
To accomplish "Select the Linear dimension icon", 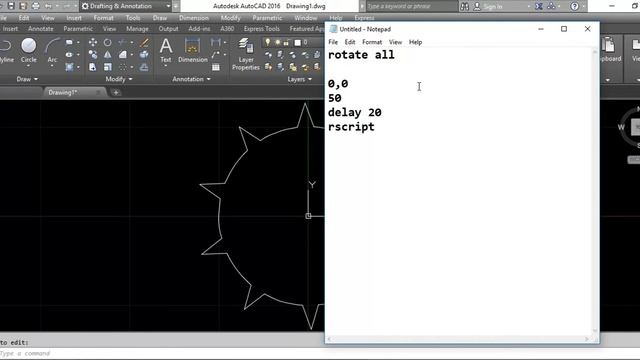I will [216, 42].
